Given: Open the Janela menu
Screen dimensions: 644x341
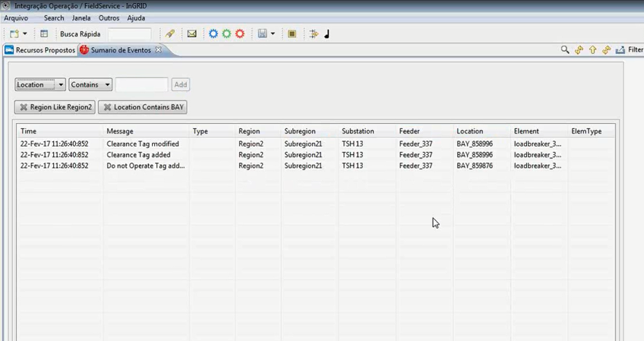Looking at the screenshot, I should pyautogui.click(x=80, y=17).
